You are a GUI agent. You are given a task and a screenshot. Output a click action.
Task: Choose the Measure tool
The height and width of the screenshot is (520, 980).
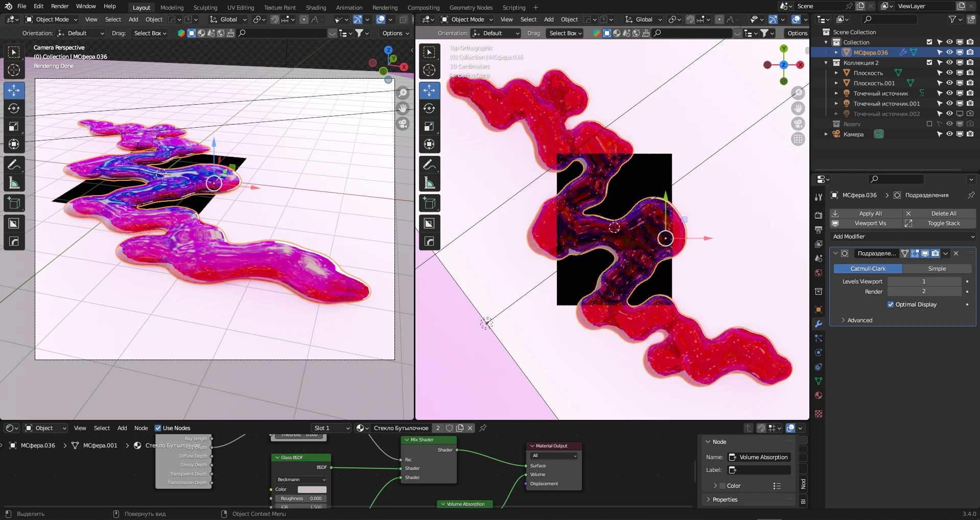coord(14,182)
